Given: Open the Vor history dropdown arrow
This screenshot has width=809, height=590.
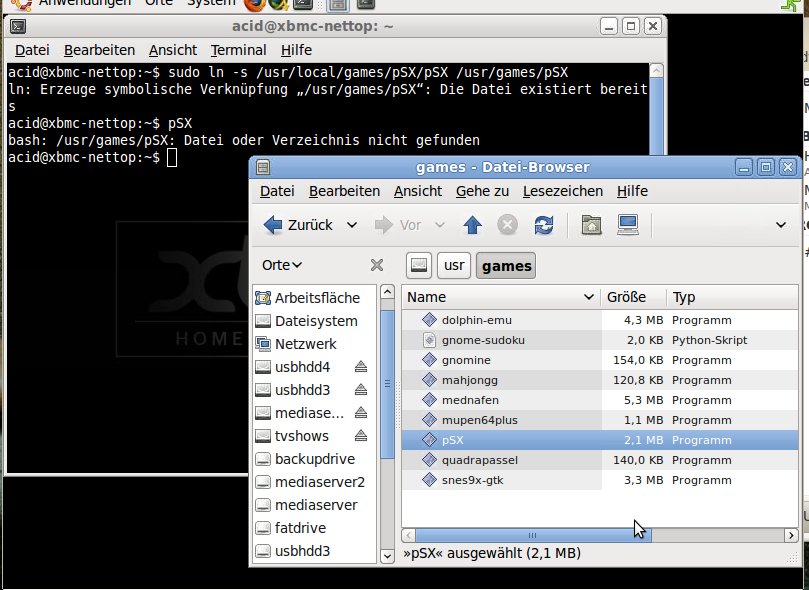Looking at the screenshot, I should (440, 225).
